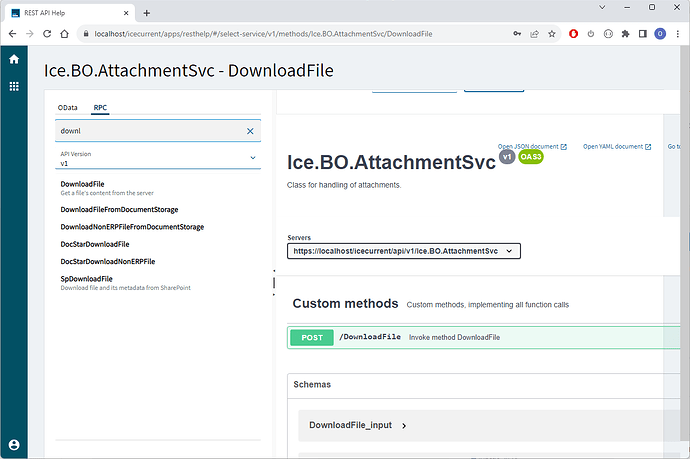The width and height of the screenshot is (690, 459).
Task: Toggle the browser side panel icon
Action: coord(643,34)
